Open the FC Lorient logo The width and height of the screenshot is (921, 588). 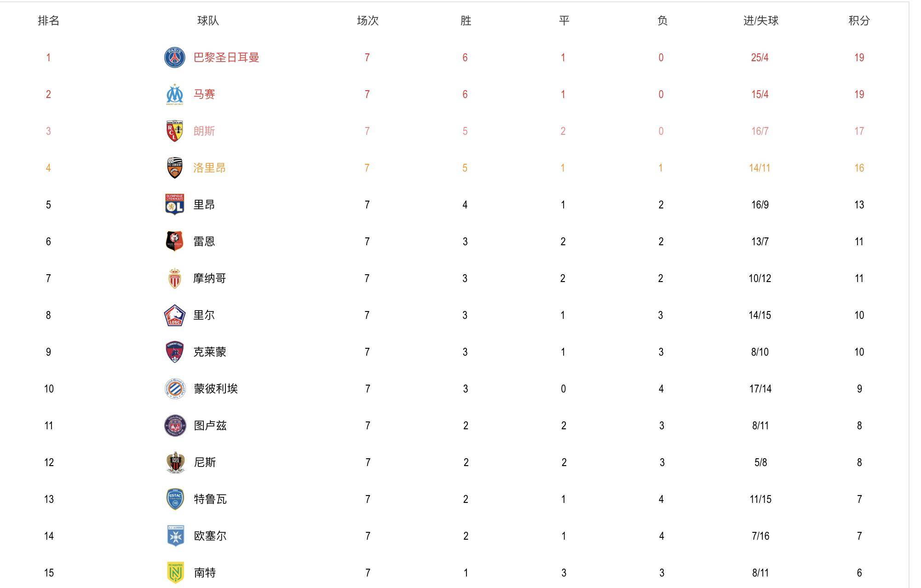pyautogui.click(x=175, y=168)
